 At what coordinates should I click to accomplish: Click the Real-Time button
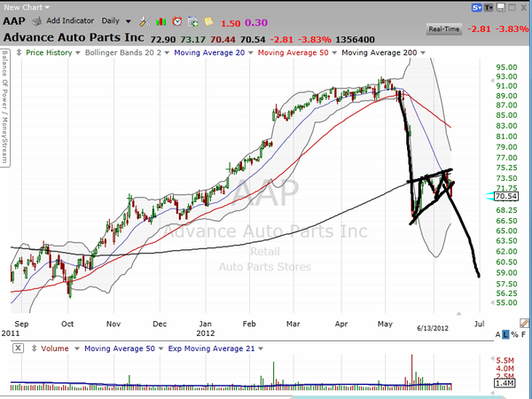pyautogui.click(x=443, y=29)
